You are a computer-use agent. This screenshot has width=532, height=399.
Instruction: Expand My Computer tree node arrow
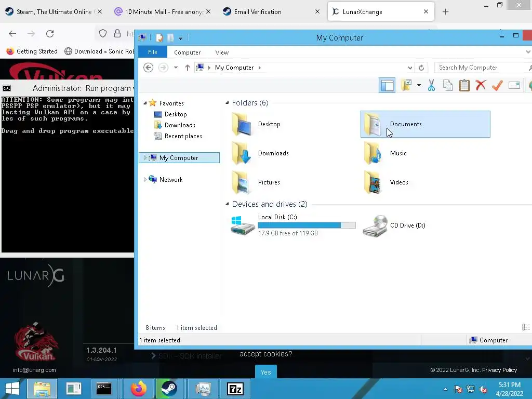coord(145,157)
